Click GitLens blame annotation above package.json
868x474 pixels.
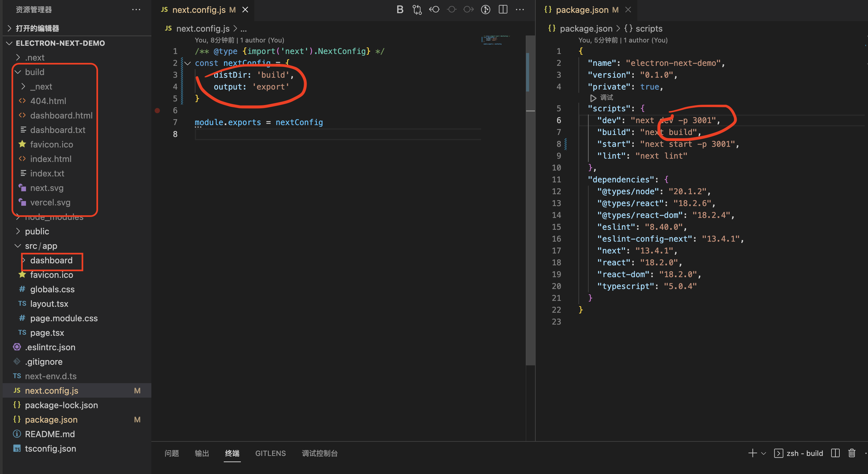pyautogui.click(x=623, y=40)
